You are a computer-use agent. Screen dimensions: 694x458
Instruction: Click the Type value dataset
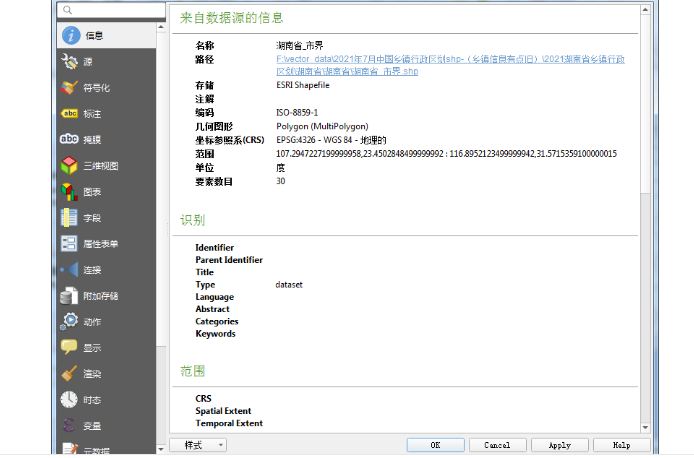point(289,285)
